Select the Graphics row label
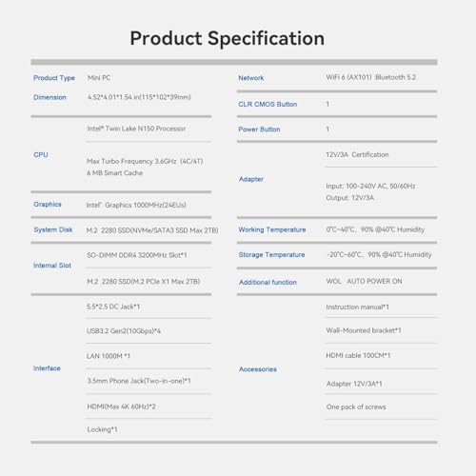 pyautogui.click(x=48, y=205)
